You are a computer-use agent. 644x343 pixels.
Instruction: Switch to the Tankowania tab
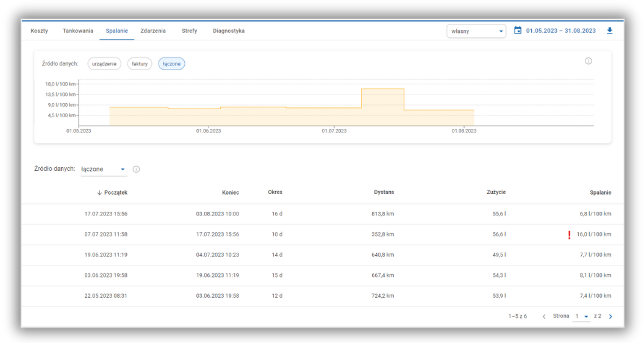78,31
